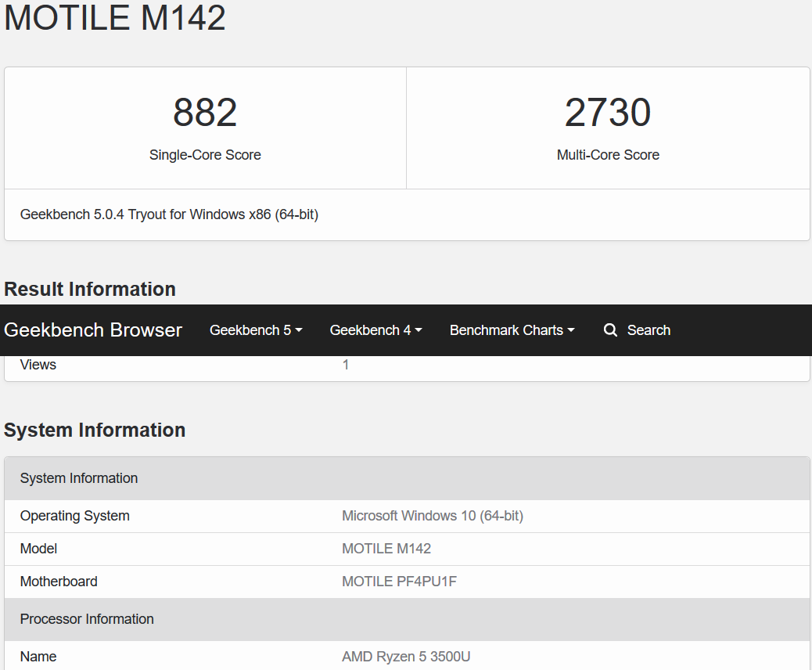Select the 2730 multi-core score value
Screen dimensions: 812x670
(608, 112)
